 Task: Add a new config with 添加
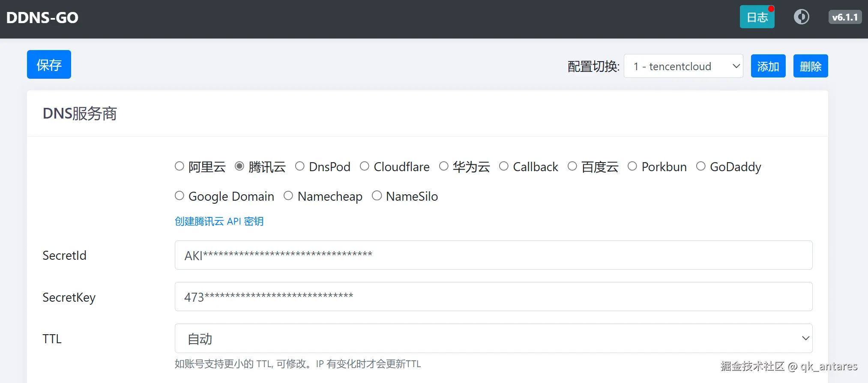click(768, 66)
